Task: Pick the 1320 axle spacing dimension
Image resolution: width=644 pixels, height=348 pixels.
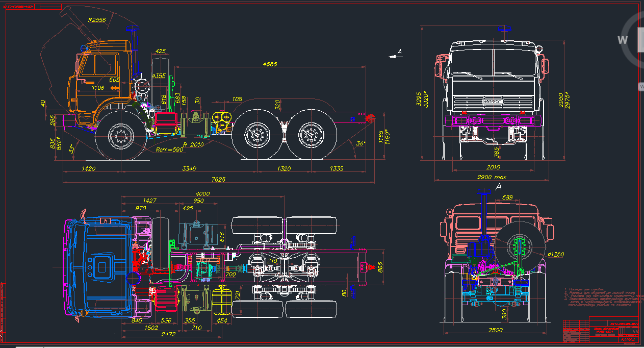Action: [283, 168]
